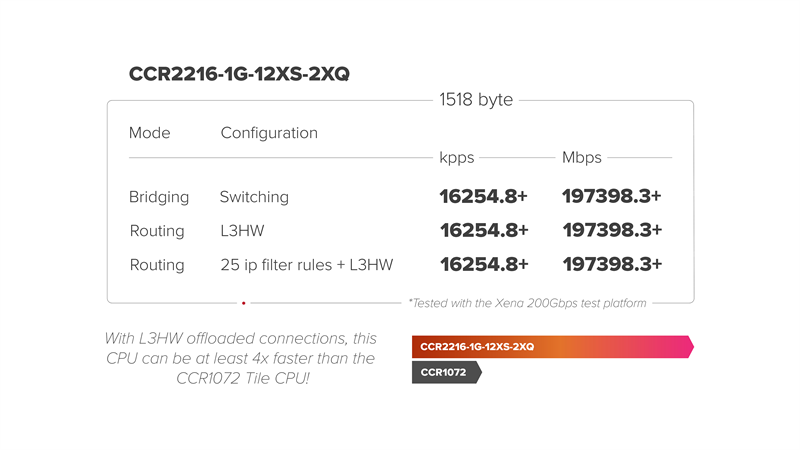
Task: Click the kpps value in the Bridging row
Action: [x=484, y=197]
